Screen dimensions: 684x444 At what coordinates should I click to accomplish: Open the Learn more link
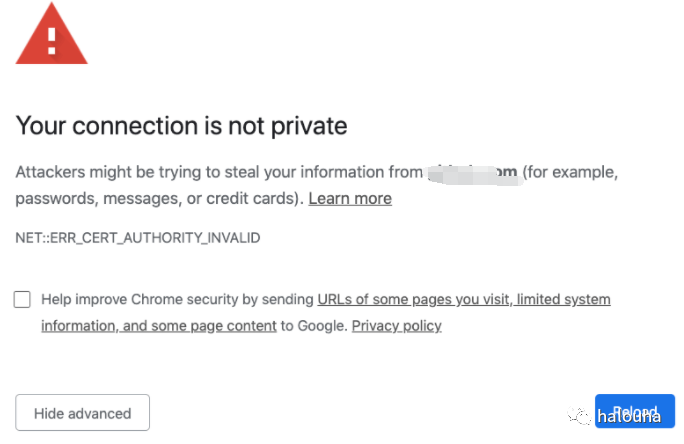349,198
